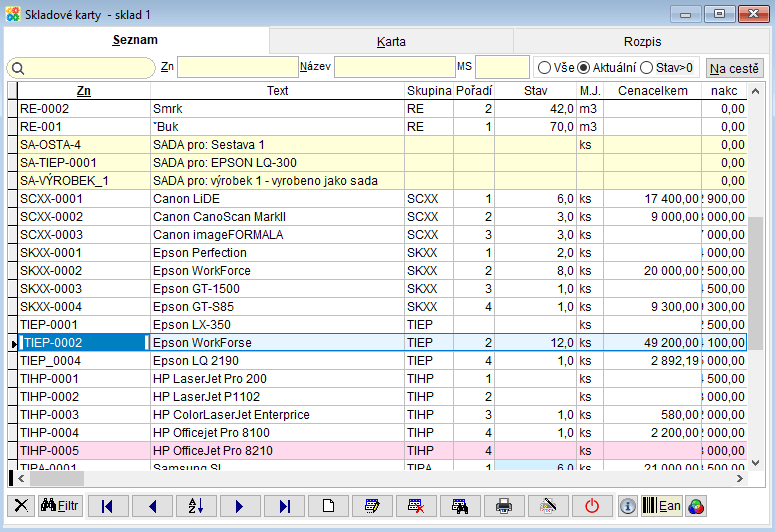Select the Stav>0 radio button
Image resolution: width=775 pixels, height=532 pixels.
646,67
